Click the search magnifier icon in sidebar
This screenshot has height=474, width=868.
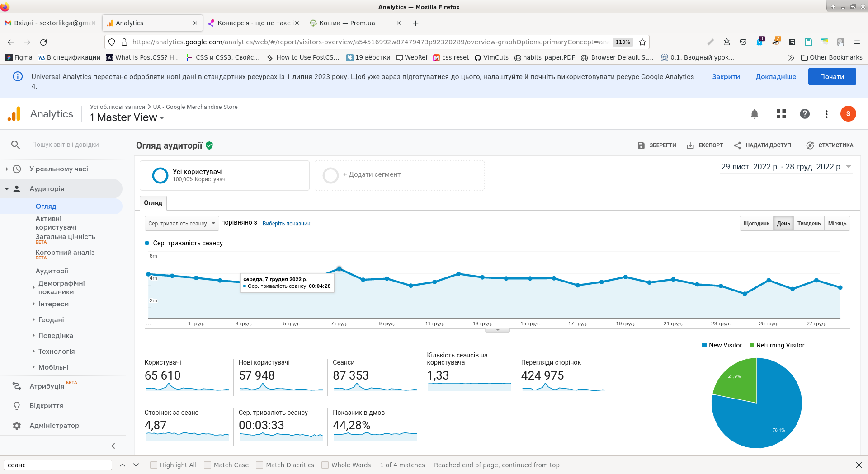[x=15, y=145]
